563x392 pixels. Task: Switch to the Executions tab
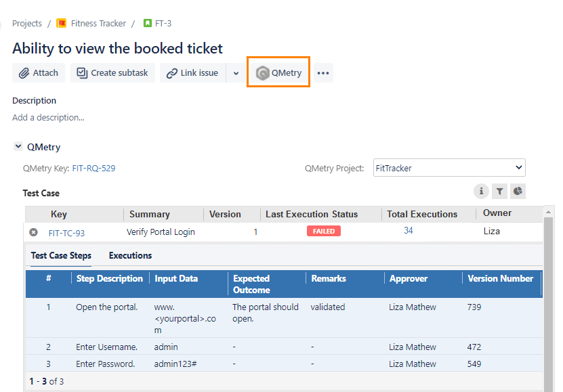tap(130, 255)
